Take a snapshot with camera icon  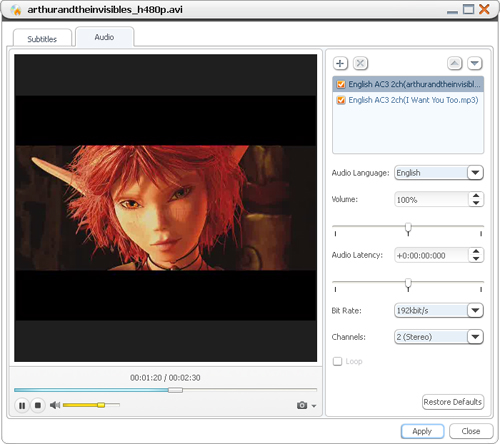pyautogui.click(x=302, y=405)
